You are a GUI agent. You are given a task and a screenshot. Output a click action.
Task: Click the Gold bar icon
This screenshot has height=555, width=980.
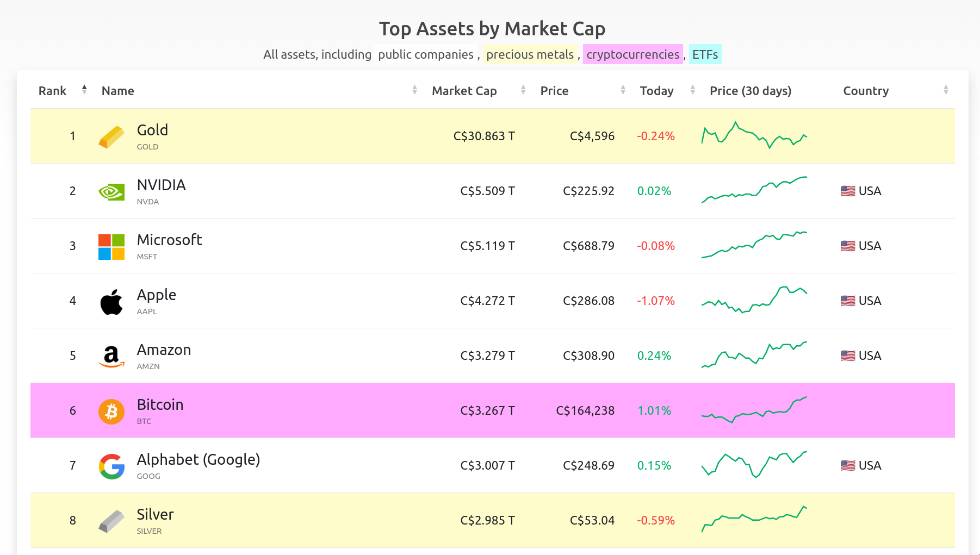point(111,136)
